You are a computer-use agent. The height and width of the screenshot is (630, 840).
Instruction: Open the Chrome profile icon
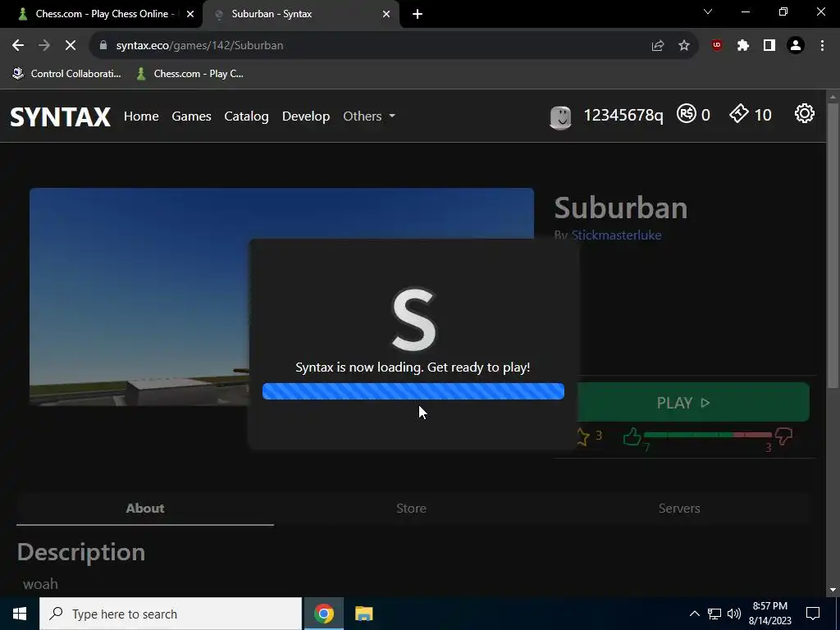[796, 46]
